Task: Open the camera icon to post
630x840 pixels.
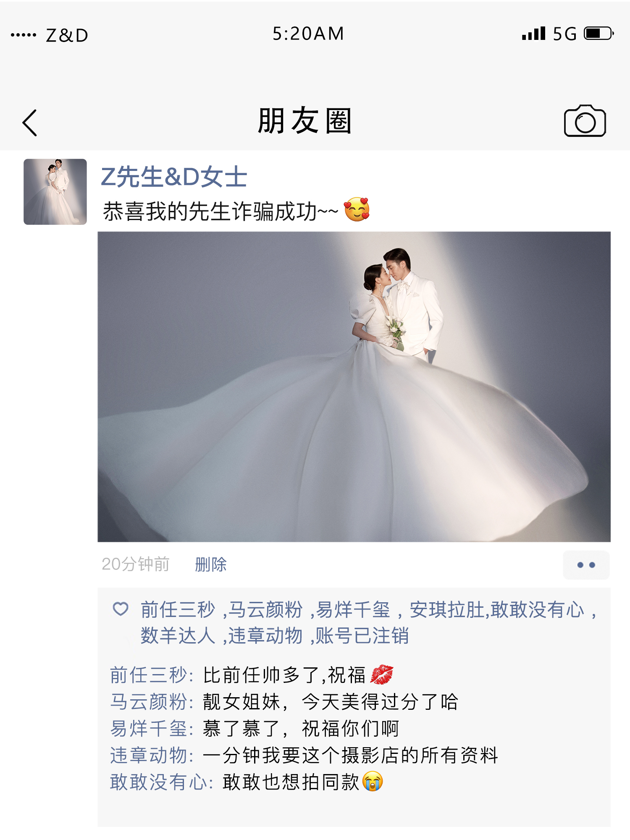Action: 585,121
